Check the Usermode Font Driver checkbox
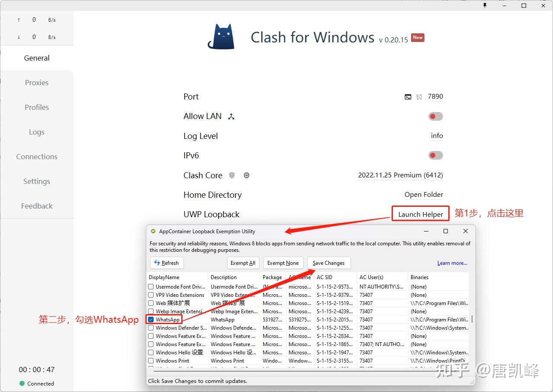 point(151,287)
